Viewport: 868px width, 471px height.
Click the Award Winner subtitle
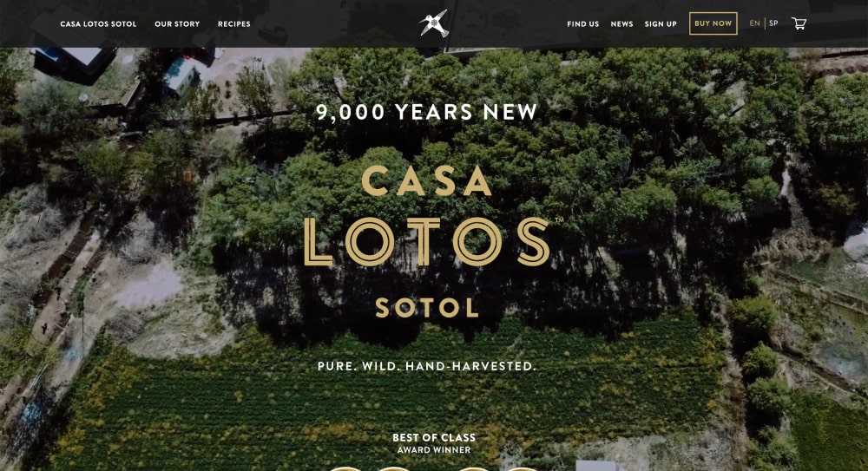[434, 450]
